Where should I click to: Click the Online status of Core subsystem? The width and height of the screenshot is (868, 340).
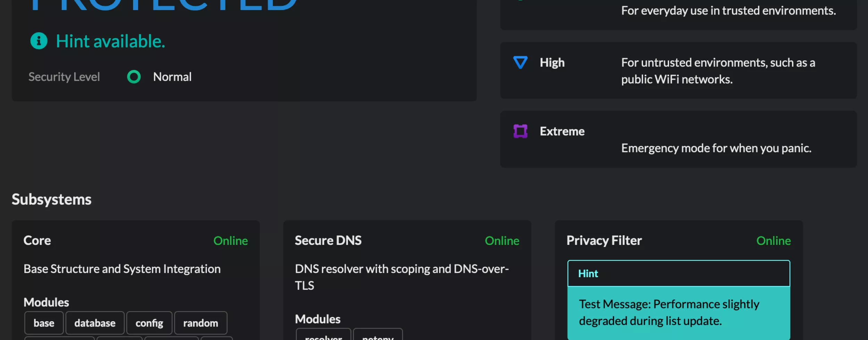[231, 240]
